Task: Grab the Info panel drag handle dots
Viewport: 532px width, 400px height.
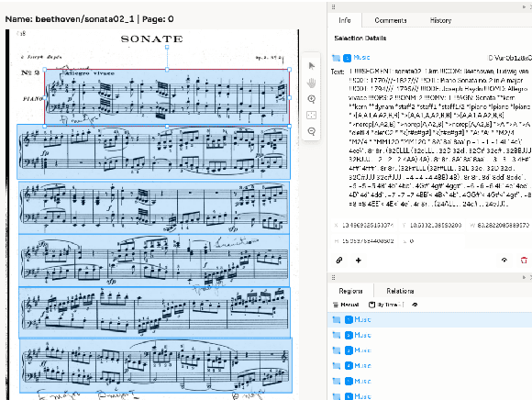Action: [333, 7]
